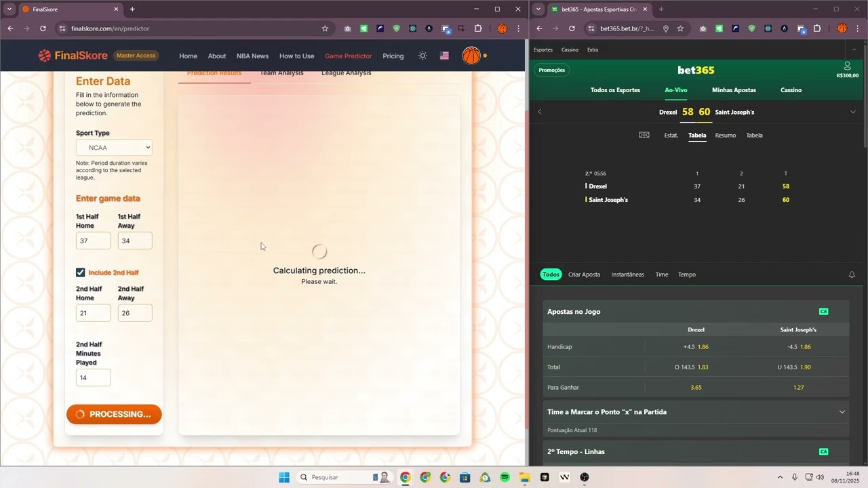The image size is (868, 488).
Task: Open the tab search dropdown in FinalSkore window
Action: pos(9,9)
